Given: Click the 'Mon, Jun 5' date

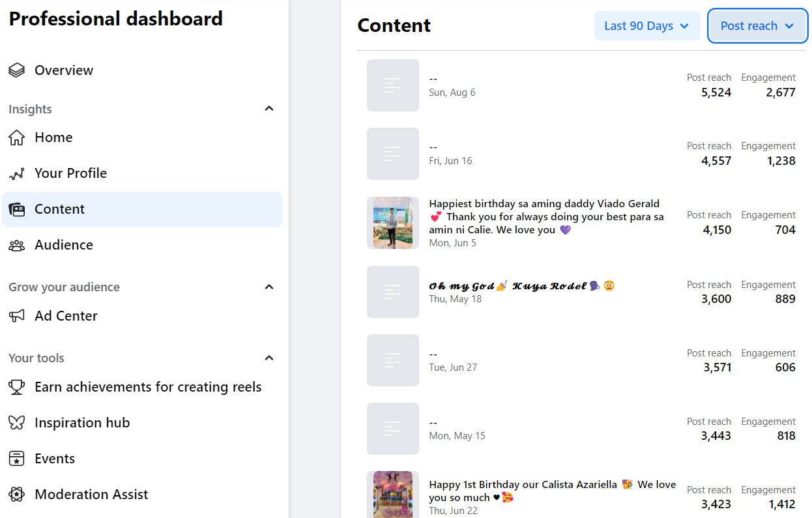Looking at the screenshot, I should tap(452, 243).
